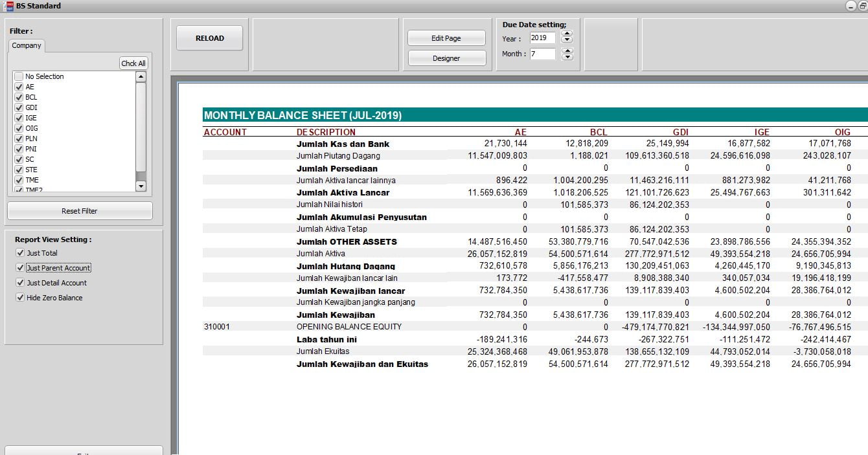Select the Jumlah Akumulasi Penyusutan label

(361, 217)
